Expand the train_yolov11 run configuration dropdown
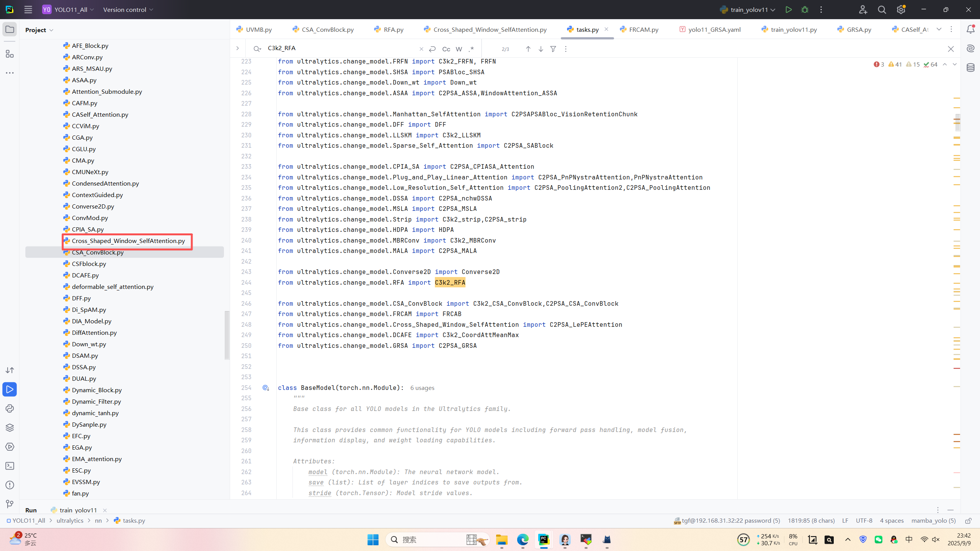The width and height of the screenshot is (980, 551). [x=773, y=10]
